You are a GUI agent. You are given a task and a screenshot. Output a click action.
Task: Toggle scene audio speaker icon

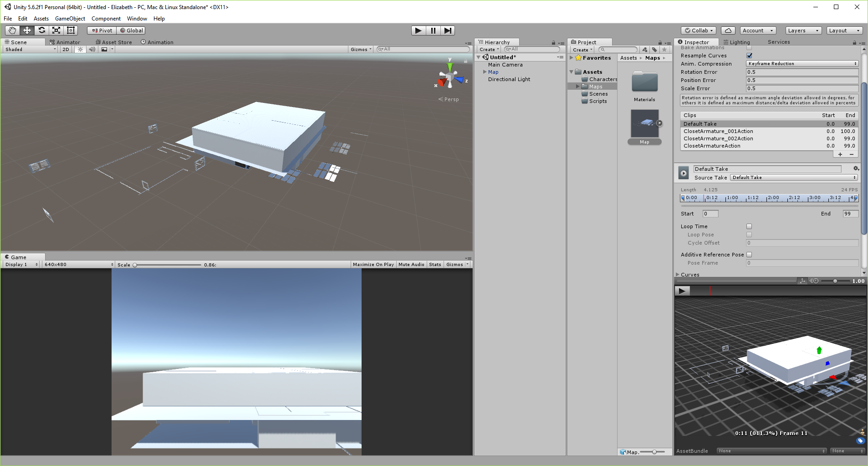92,49
